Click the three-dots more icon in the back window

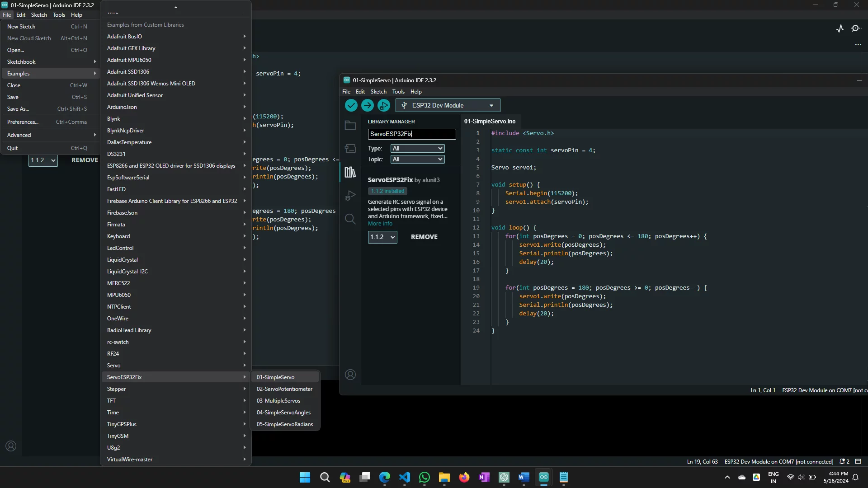click(x=858, y=44)
